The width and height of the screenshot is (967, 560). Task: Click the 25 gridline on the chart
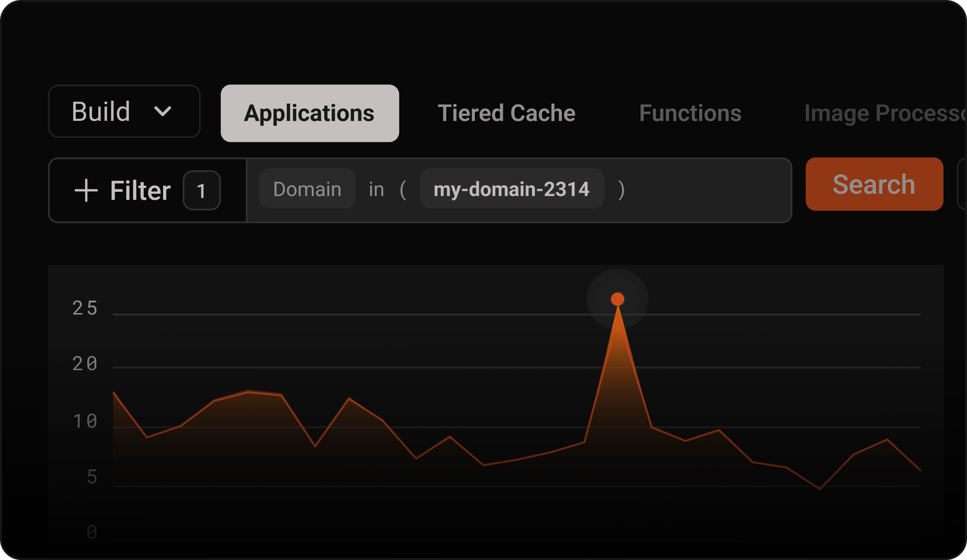(x=336, y=315)
